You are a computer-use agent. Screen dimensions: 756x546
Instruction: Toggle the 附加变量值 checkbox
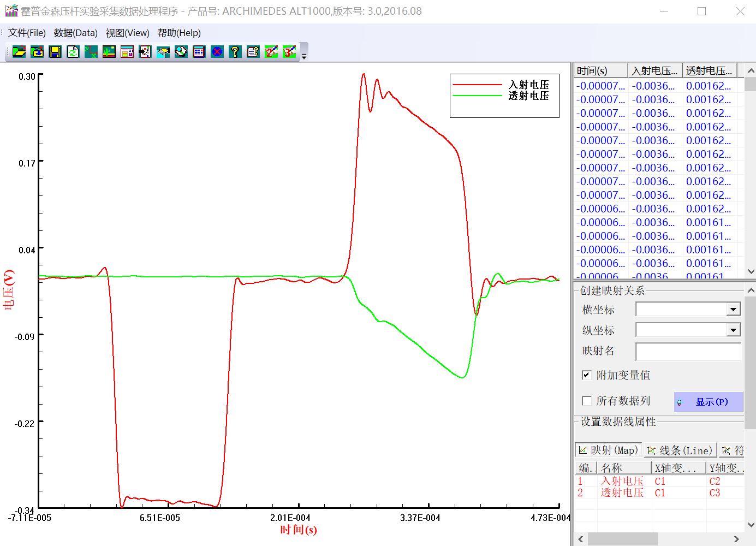pyautogui.click(x=587, y=375)
